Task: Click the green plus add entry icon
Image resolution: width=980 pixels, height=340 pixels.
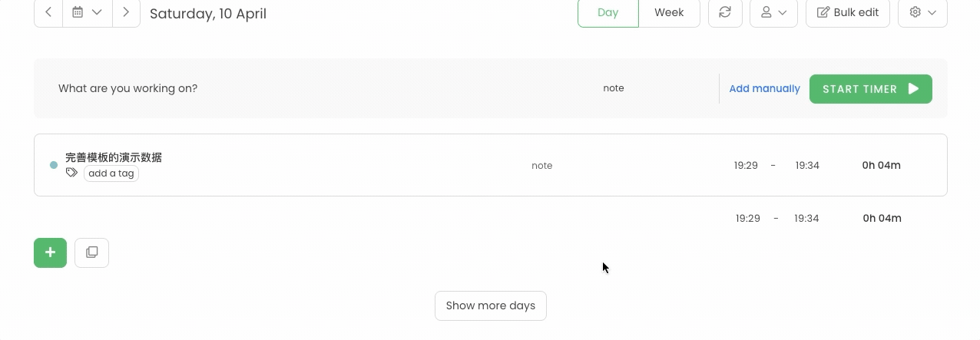Action: 50,253
